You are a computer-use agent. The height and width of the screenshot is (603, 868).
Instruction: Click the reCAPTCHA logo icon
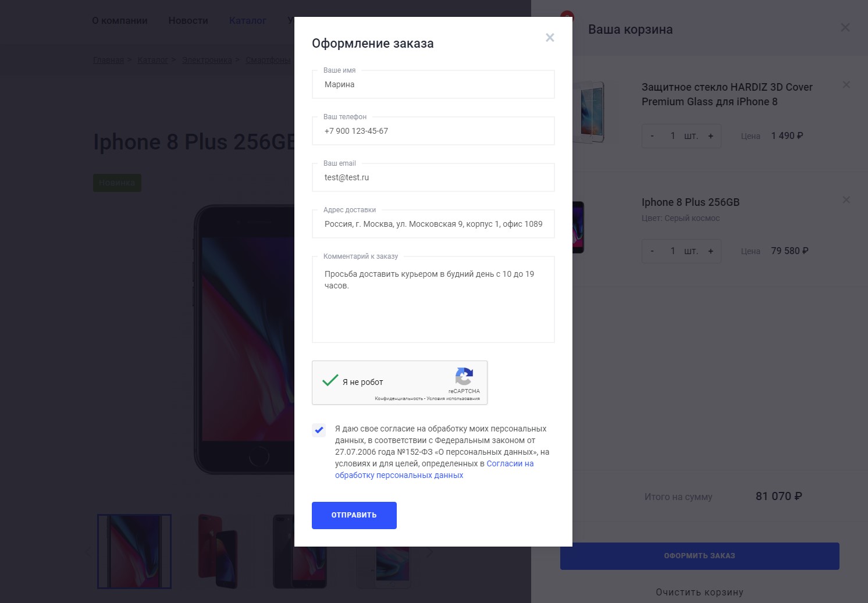coord(464,376)
